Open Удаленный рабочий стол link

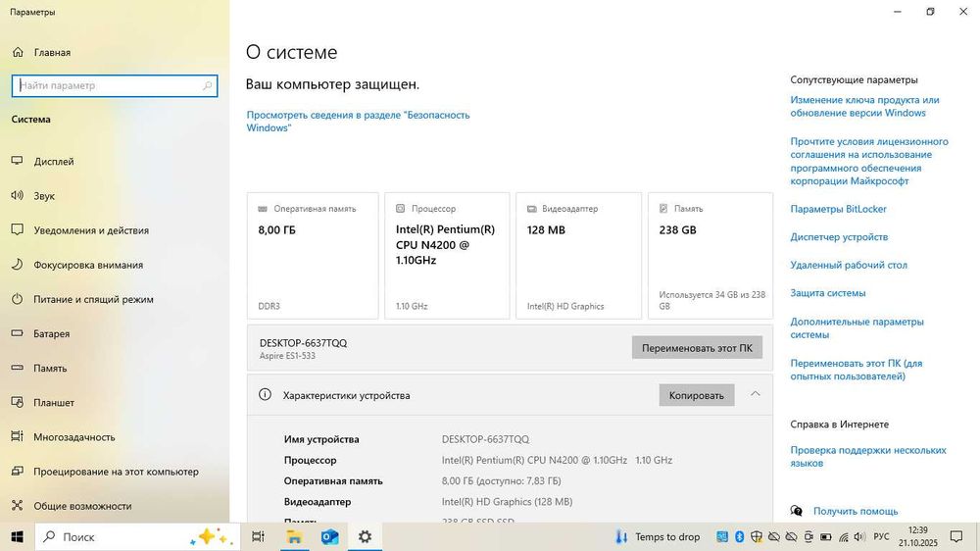(x=848, y=265)
